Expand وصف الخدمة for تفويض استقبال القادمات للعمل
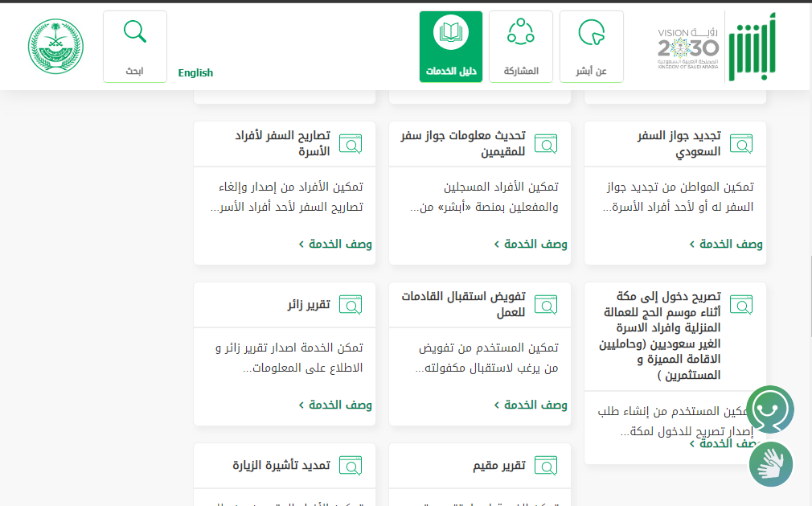This screenshot has height=506, width=812. tap(531, 405)
